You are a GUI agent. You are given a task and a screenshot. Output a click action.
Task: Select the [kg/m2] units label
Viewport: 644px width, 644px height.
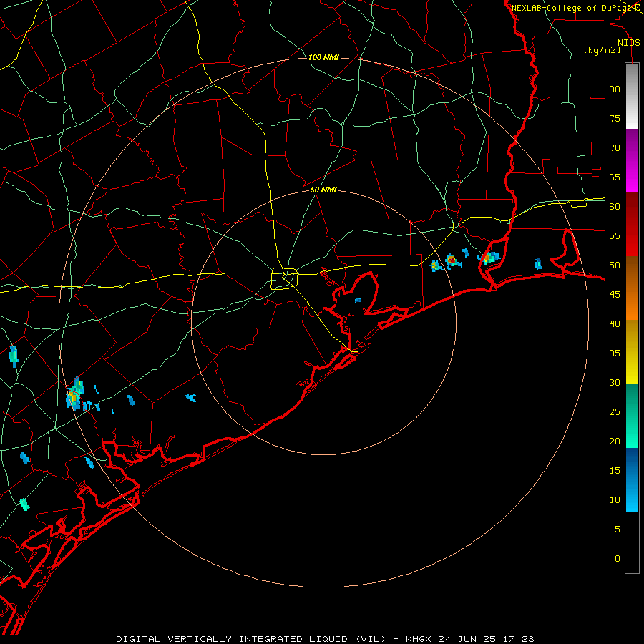[x=602, y=50]
